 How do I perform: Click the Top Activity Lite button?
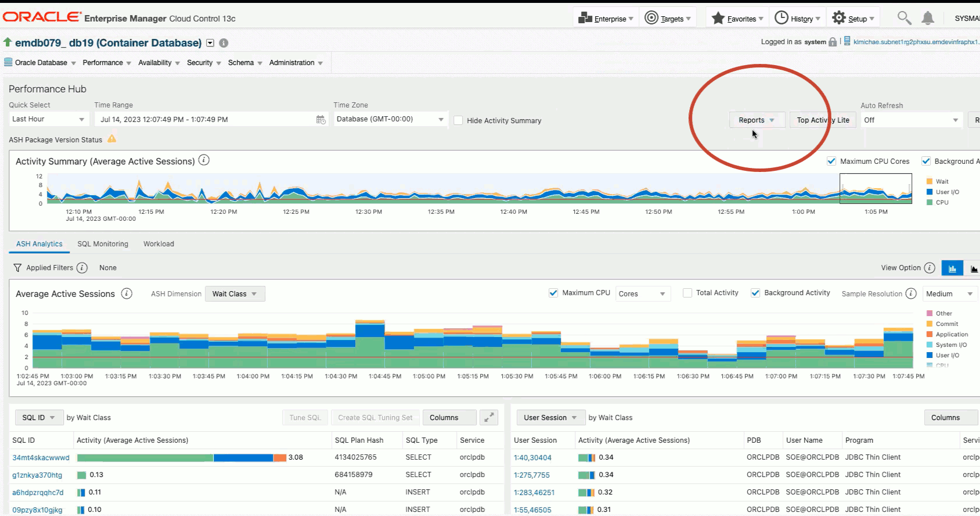pos(823,120)
